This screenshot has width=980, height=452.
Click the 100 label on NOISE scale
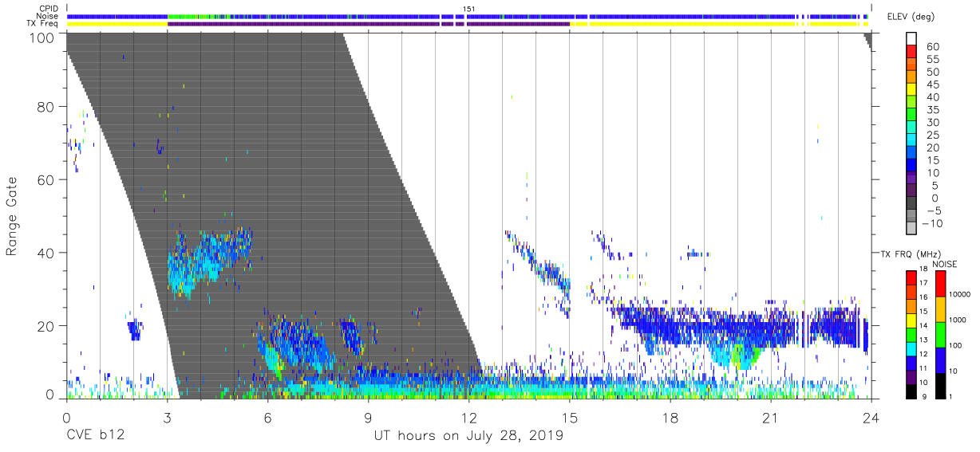tap(956, 345)
